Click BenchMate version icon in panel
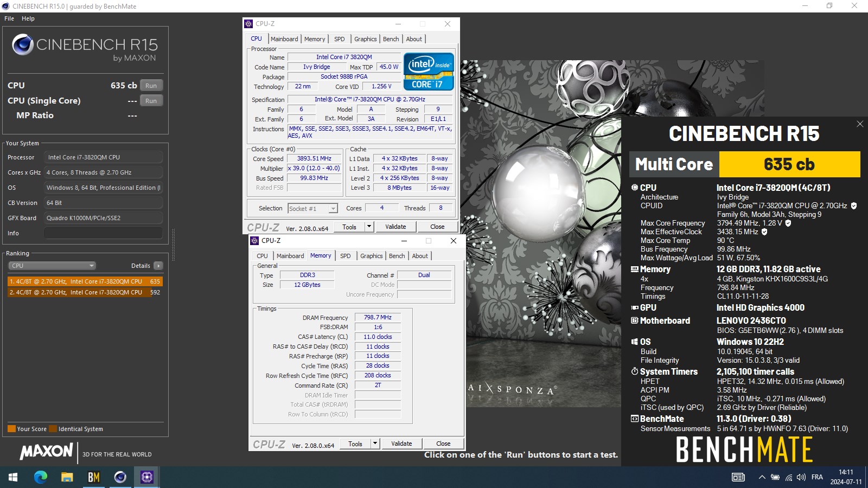Image resolution: width=868 pixels, height=488 pixels. (x=635, y=419)
